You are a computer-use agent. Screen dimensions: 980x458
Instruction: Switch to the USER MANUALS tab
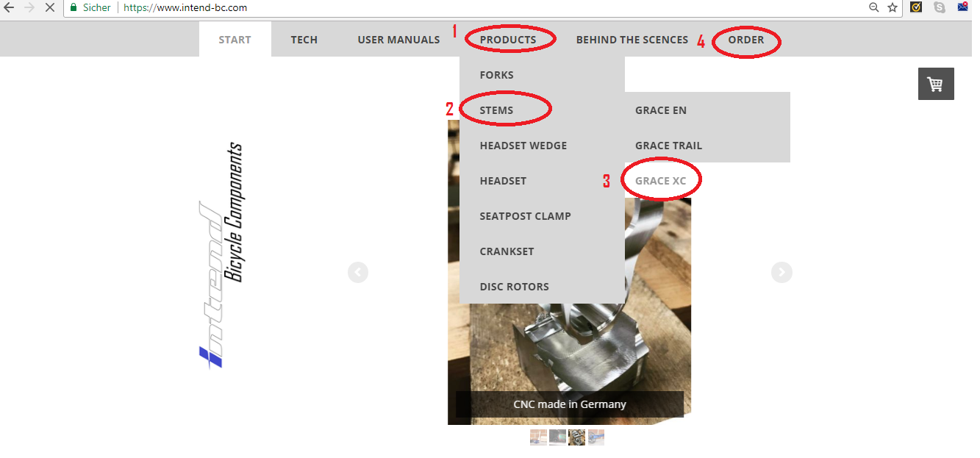click(398, 40)
